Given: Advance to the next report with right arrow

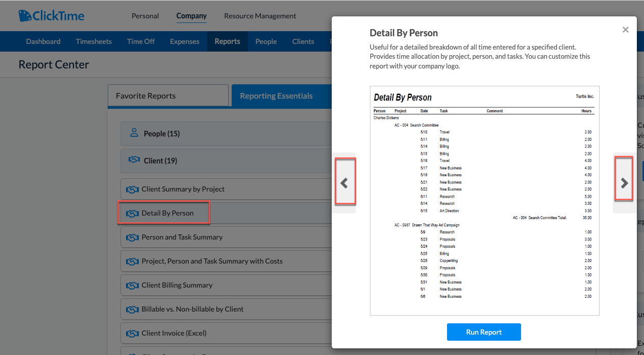Looking at the screenshot, I should (x=624, y=182).
